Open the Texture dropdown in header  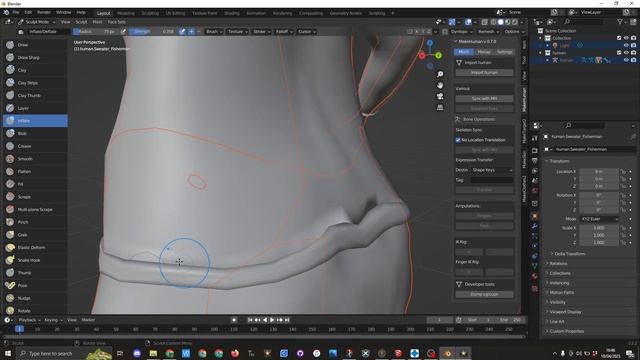[238, 31]
